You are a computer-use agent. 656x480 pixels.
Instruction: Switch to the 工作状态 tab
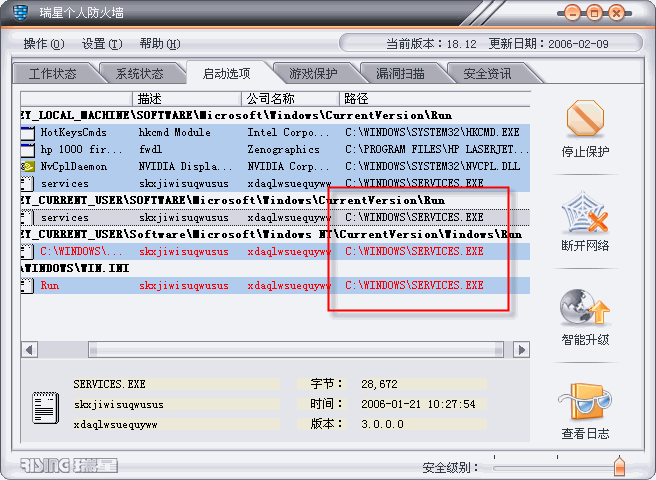click(53, 74)
